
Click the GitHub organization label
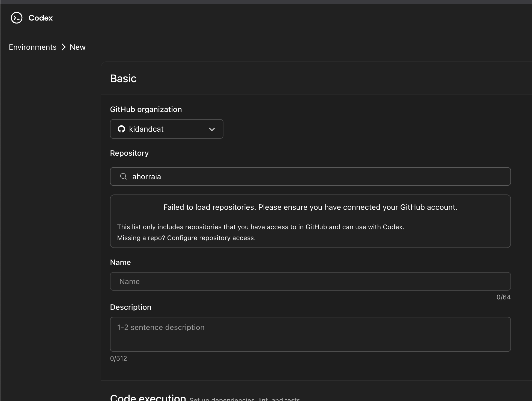point(146,109)
